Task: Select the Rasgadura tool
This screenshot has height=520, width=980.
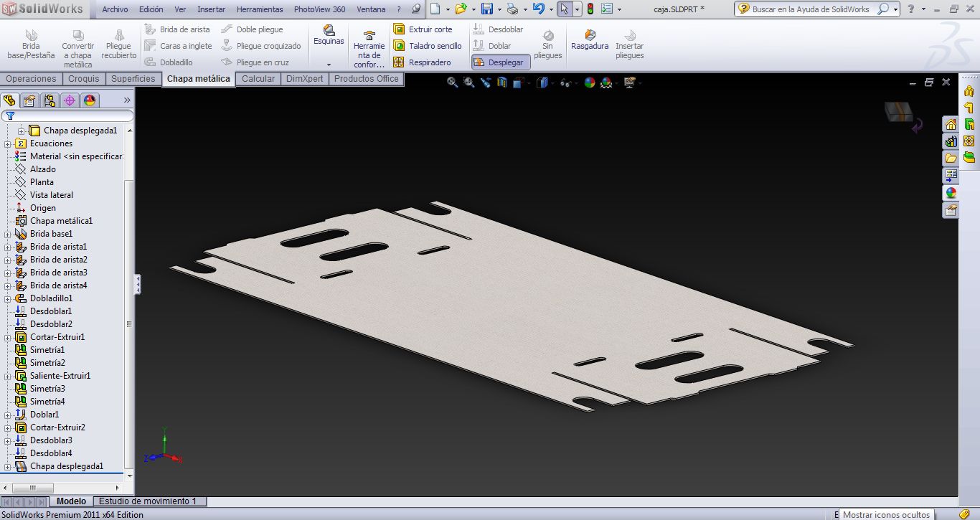Action: (x=590, y=40)
